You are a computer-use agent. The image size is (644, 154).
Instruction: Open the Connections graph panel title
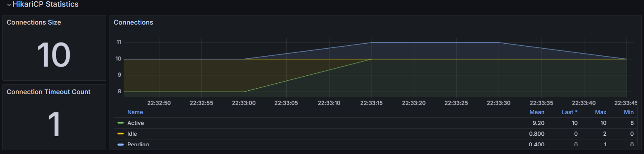(134, 22)
